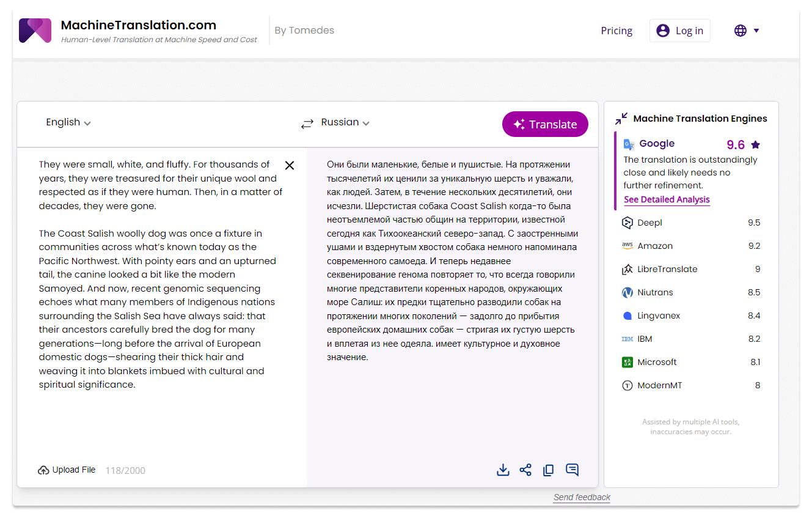Click the MachineTranslation.com logo icon

point(35,31)
